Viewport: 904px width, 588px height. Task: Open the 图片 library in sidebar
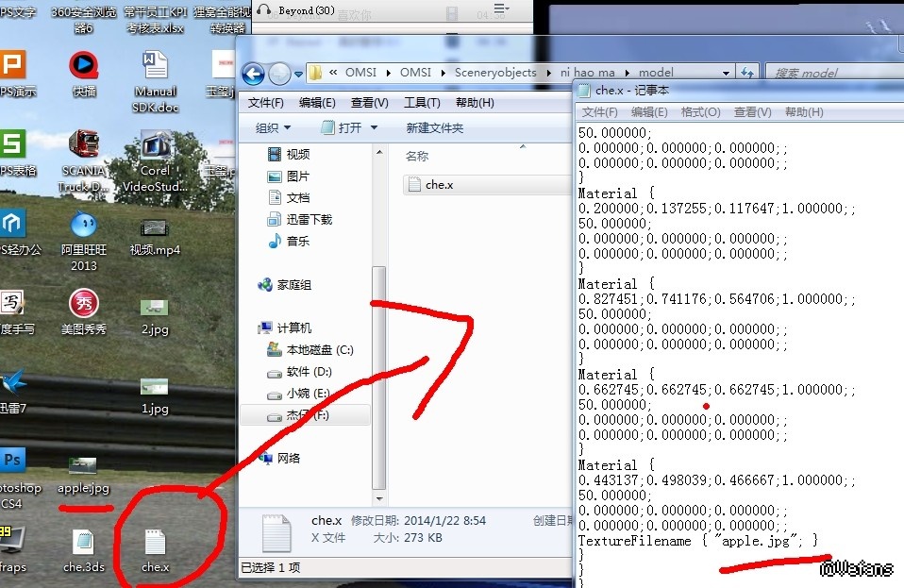tap(289, 176)
